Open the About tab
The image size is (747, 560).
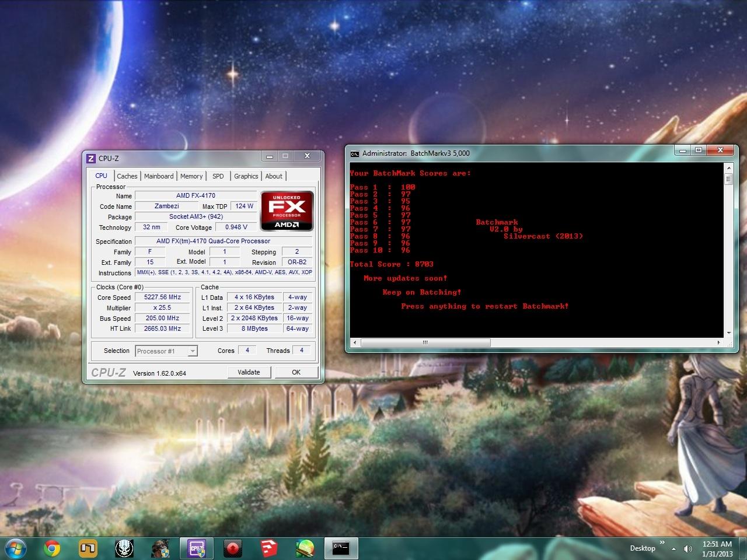274,176
